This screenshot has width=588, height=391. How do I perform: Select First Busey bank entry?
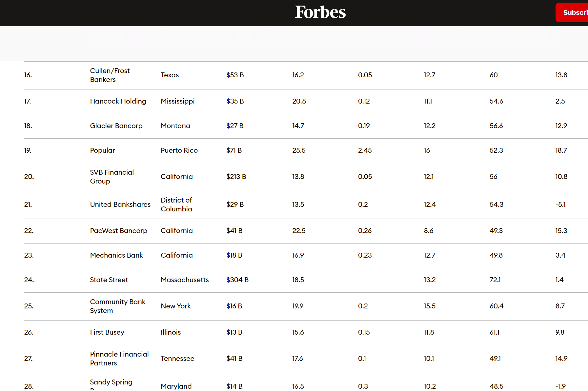point(107,332)
